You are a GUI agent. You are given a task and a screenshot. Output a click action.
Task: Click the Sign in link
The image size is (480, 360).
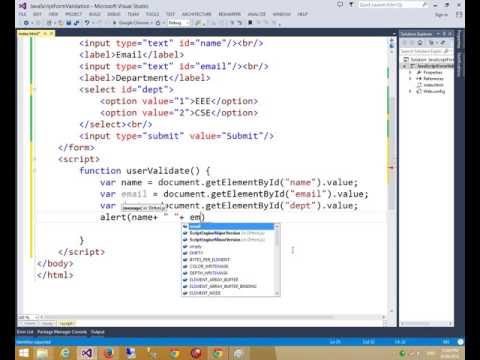point(441,14)
